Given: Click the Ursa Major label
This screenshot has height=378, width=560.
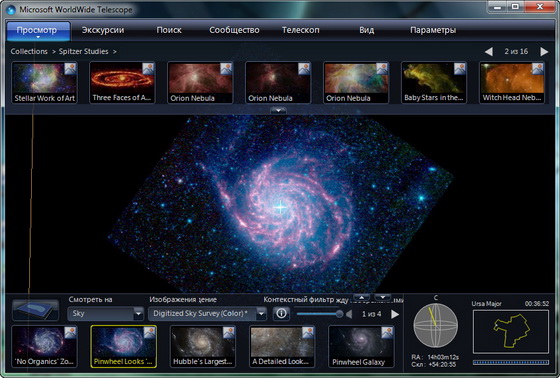Looking at the screenshot, I should pyautogui.click(x=486, y=304).
